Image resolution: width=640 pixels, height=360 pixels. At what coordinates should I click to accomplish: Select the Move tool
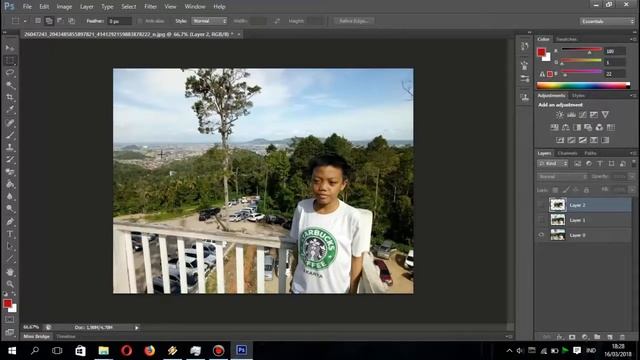coord(10,48)
